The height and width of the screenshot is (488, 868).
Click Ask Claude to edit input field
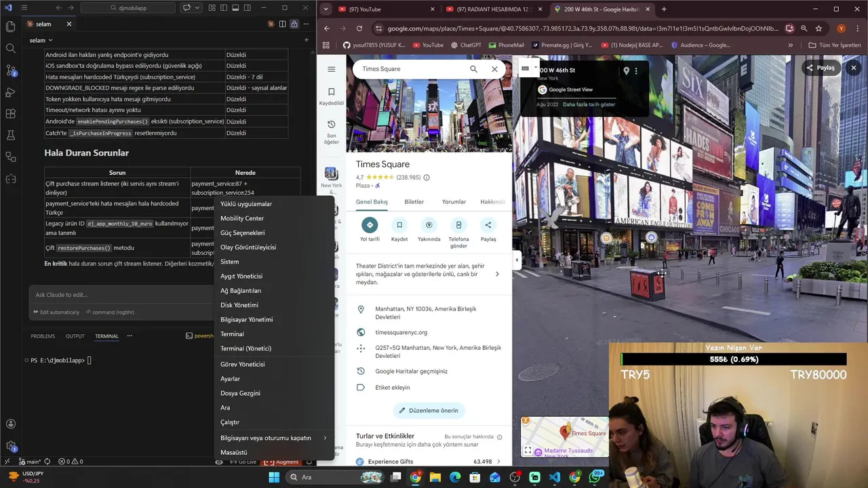[x=122, y=295]
